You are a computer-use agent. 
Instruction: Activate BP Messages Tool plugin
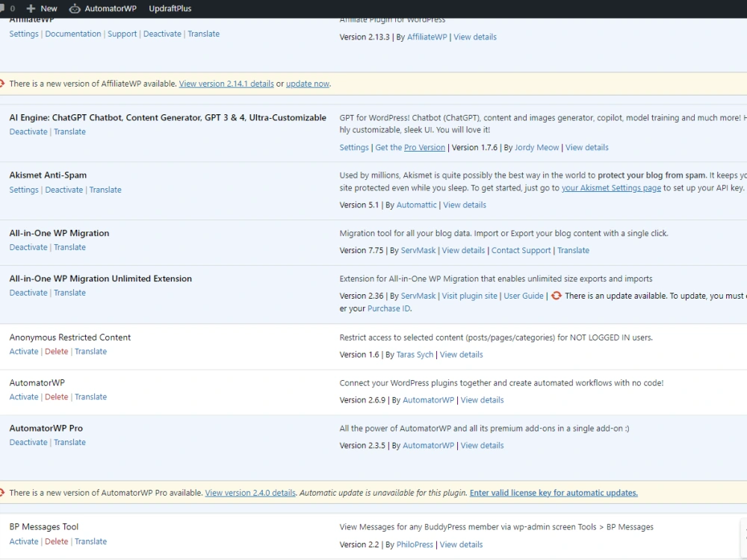tap(24, 541)
